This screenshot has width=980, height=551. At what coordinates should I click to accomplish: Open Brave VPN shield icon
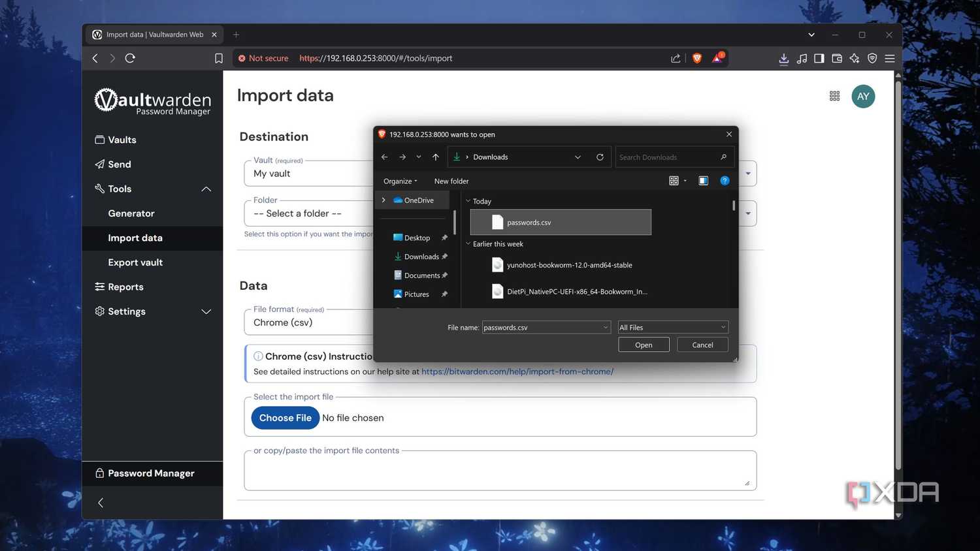tap(872, 58)
